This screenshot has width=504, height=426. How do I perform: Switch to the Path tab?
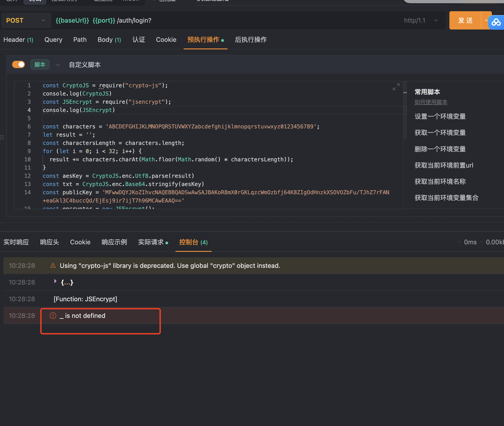(x=80, y=40)
